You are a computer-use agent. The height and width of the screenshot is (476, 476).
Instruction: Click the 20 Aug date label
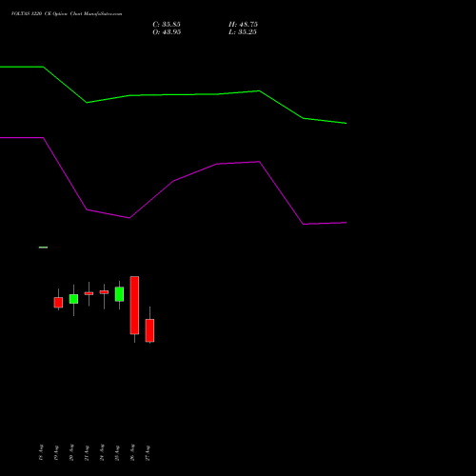pos(71,452)
